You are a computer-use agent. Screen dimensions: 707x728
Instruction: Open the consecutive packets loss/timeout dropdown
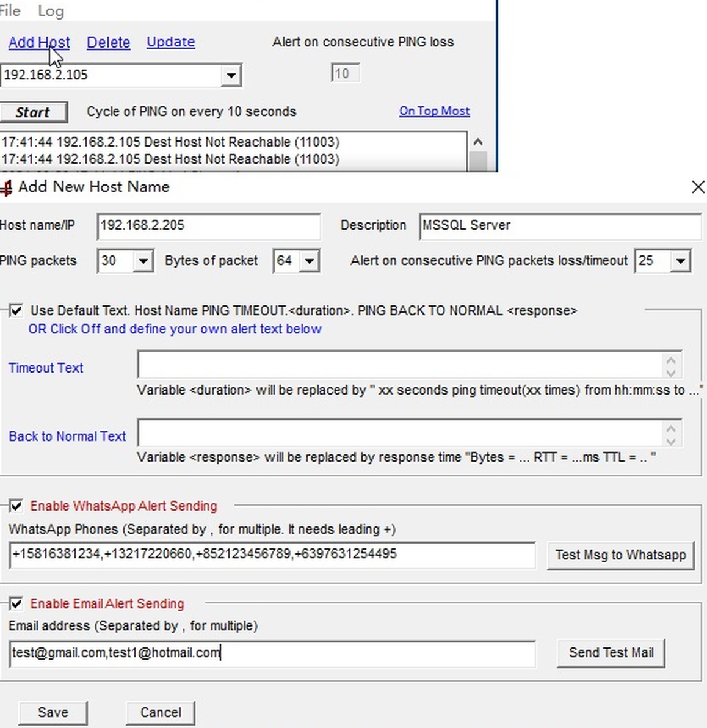click(680, 261)
